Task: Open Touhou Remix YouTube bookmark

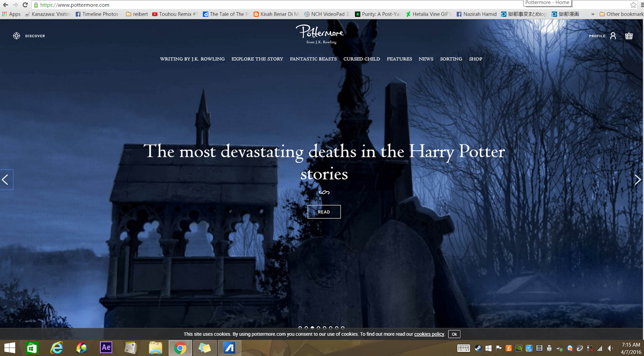Action: tap(175, 14)
